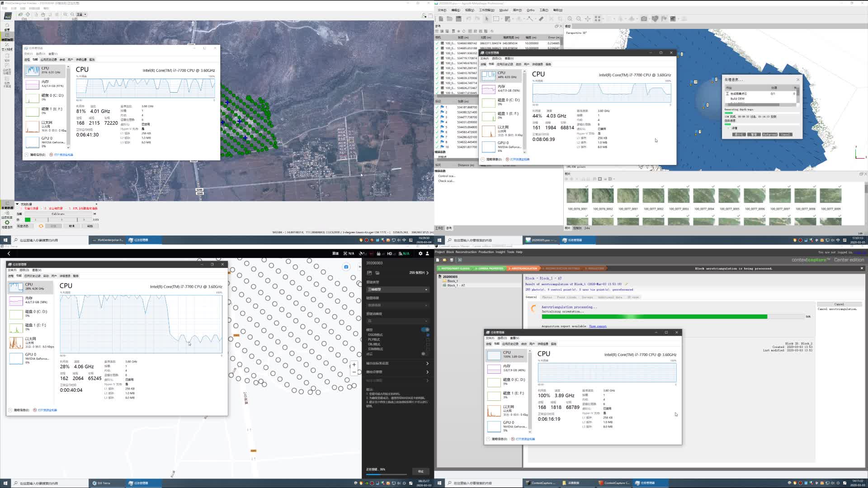Toggle the PLY format checkbox in DJI Terra
Image resolution: width=868 pixels, height=488 pixels.
[428, 339]
